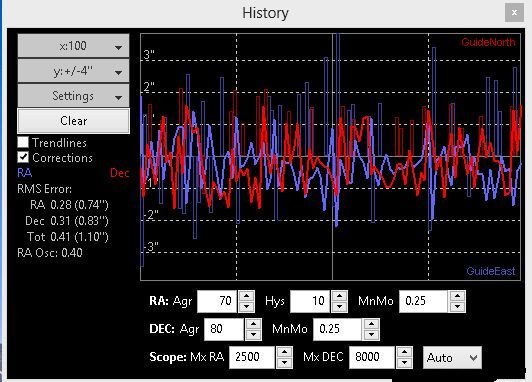Image resolution: width=532 pixels, height=382 pixels.
Task: Click the Tot 0.41 (1.10") RMS value
Action: click(x=68, y=237)
